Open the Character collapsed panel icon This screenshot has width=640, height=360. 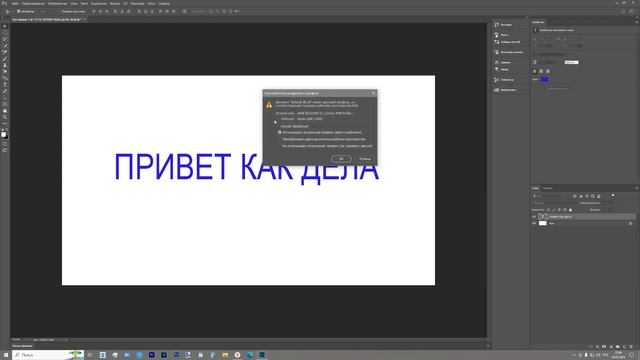(497, 62)
